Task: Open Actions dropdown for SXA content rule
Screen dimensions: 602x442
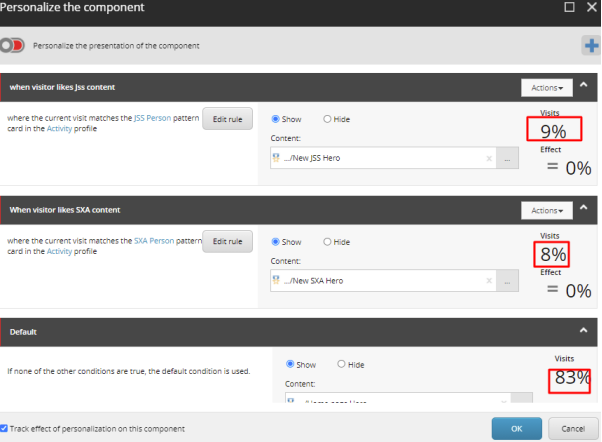Action: (546, 210)
